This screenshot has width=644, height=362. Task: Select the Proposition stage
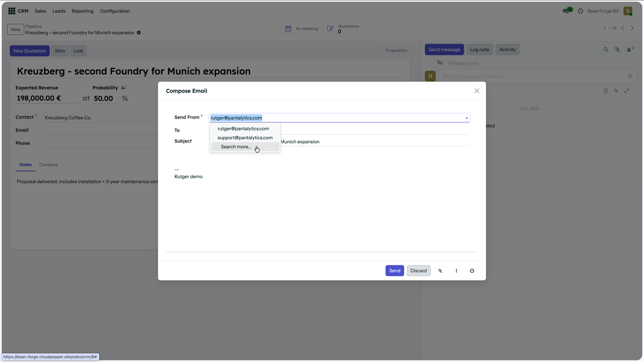tap(396, 51)
